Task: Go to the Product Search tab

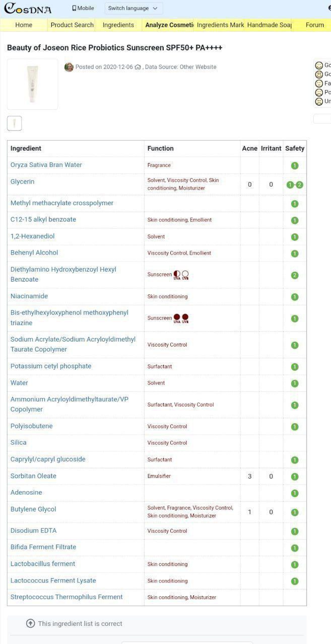Action: (x=72, y=25)
